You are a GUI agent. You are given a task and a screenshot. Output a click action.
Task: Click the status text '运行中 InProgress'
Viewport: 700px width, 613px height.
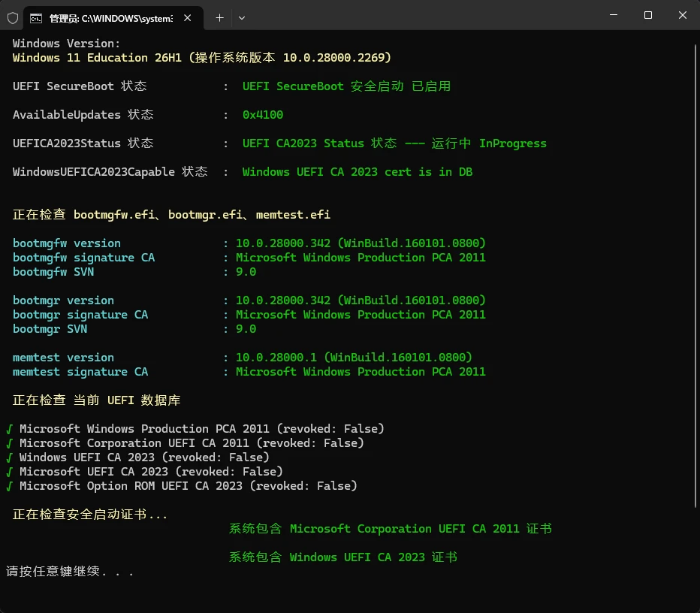pyautogui.click(x=489, y=143)
